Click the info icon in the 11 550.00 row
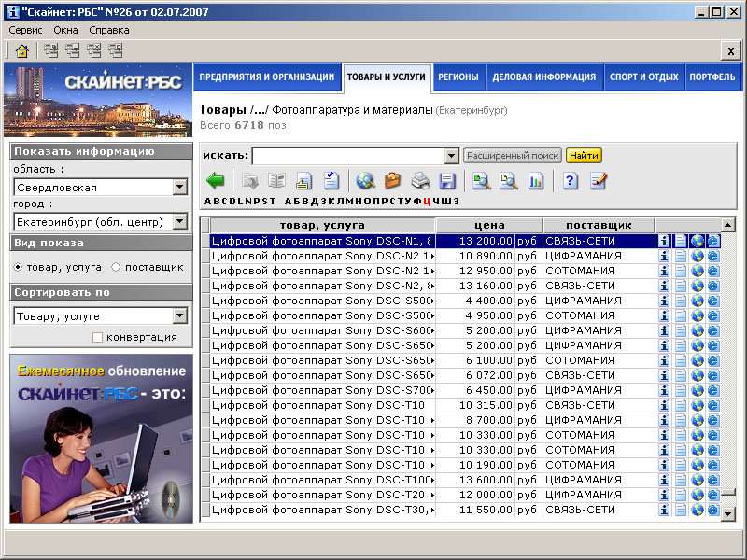The image size is (747, 560). tap(664, 510)
